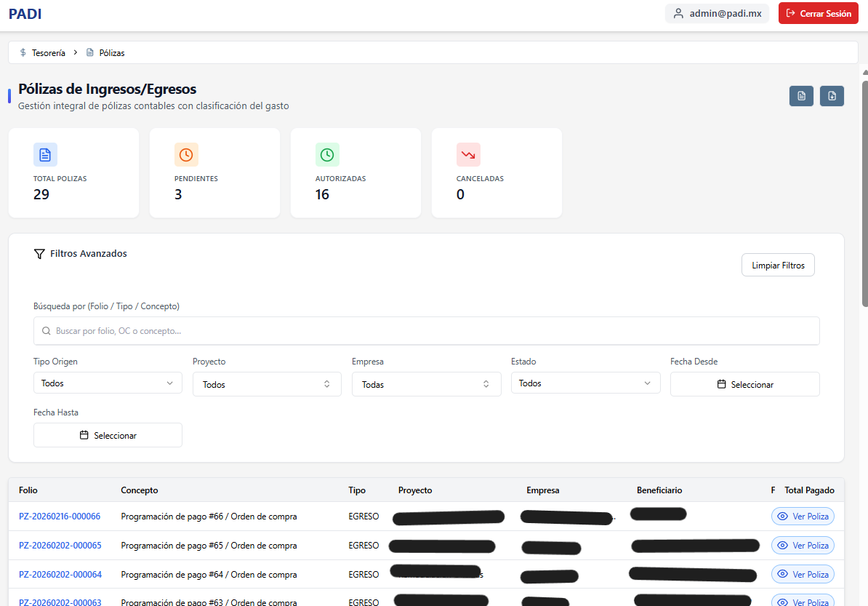This screenshot has height=606, width=868.
Task: Click the document icon button in page header
Action: 801,96
